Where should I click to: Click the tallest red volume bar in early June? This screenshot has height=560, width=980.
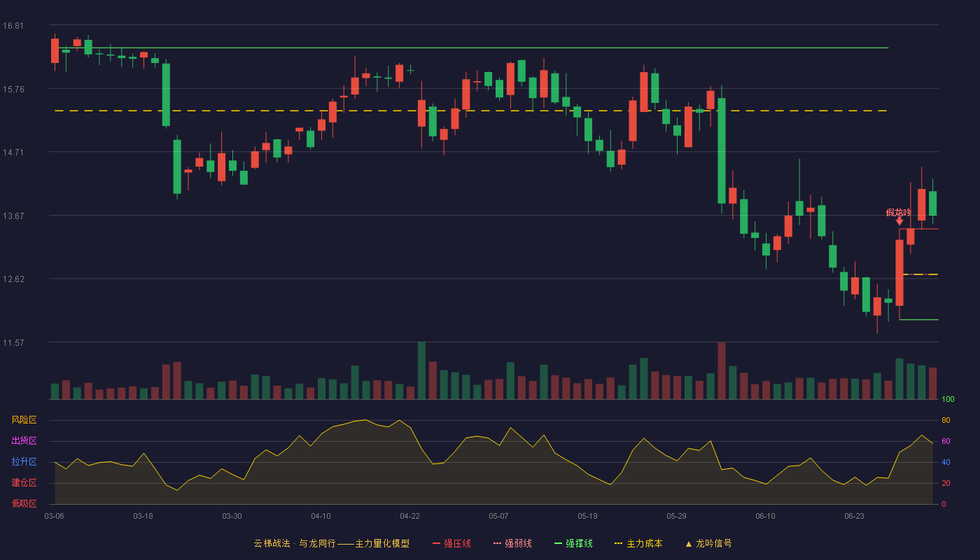(722, 370)
